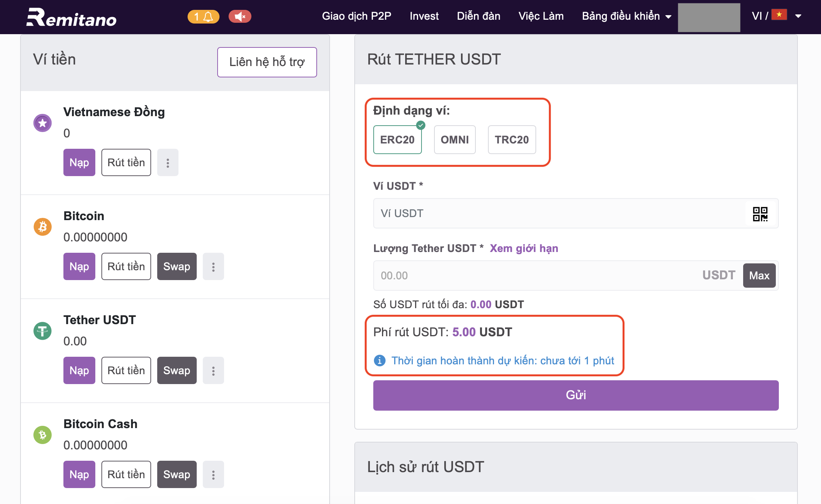Viewport: 821px width, 504px height.
Task: Click the Bitcoin coin icon
Action: [x=43, y=227]
